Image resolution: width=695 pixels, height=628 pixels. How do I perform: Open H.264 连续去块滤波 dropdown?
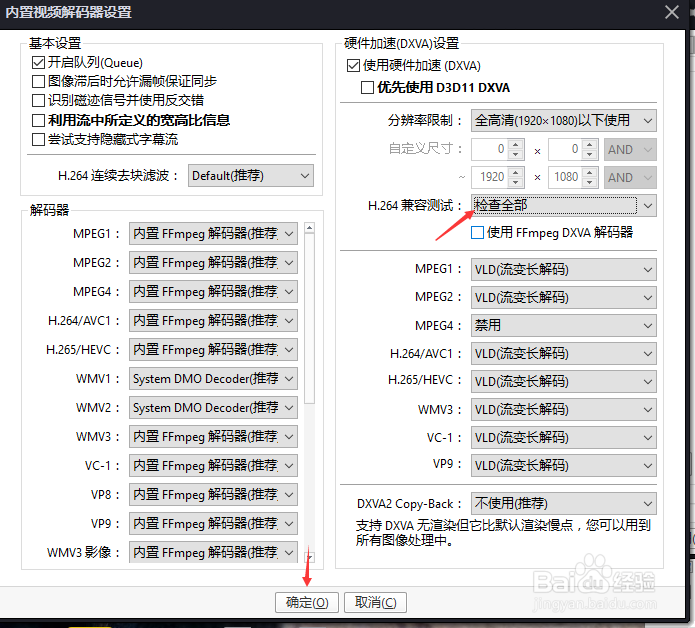pos(251,176)
